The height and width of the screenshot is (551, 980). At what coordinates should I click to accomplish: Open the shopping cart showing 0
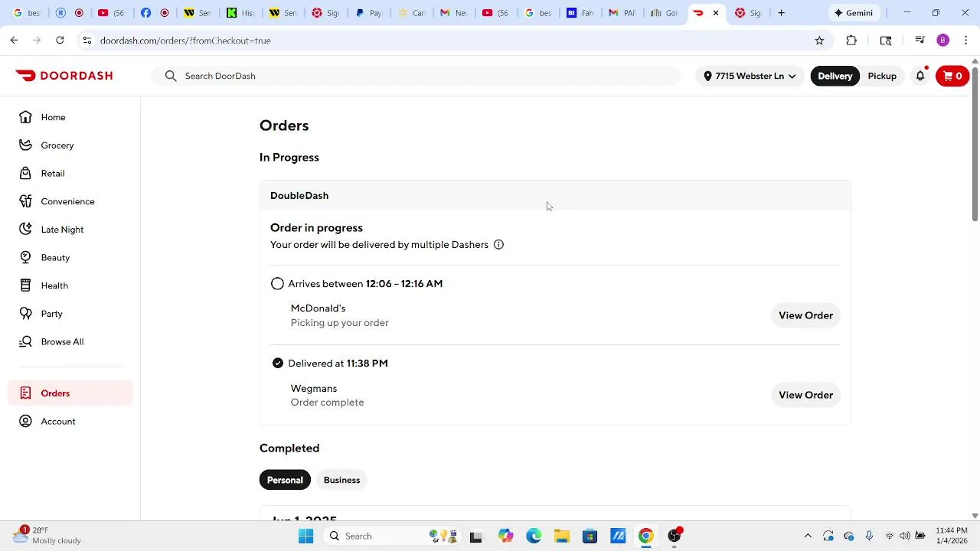point(952,76)
